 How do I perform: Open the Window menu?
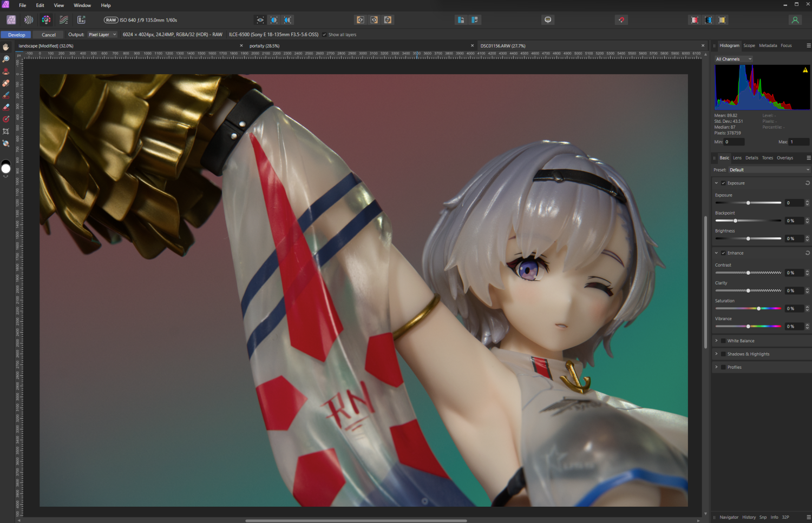[x=82, y=5]
